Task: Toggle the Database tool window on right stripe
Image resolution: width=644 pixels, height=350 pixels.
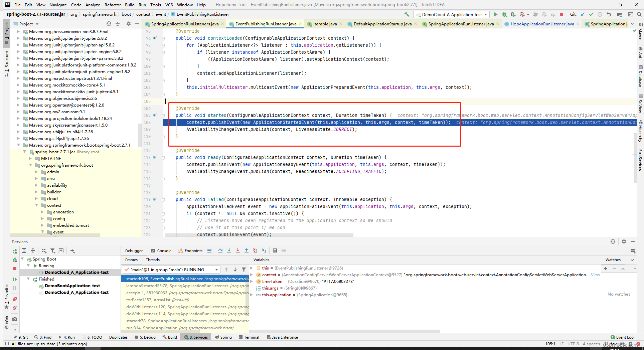Action: [640, 76]
